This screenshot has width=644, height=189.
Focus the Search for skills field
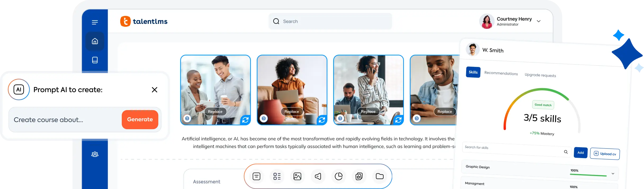point(512,149)
